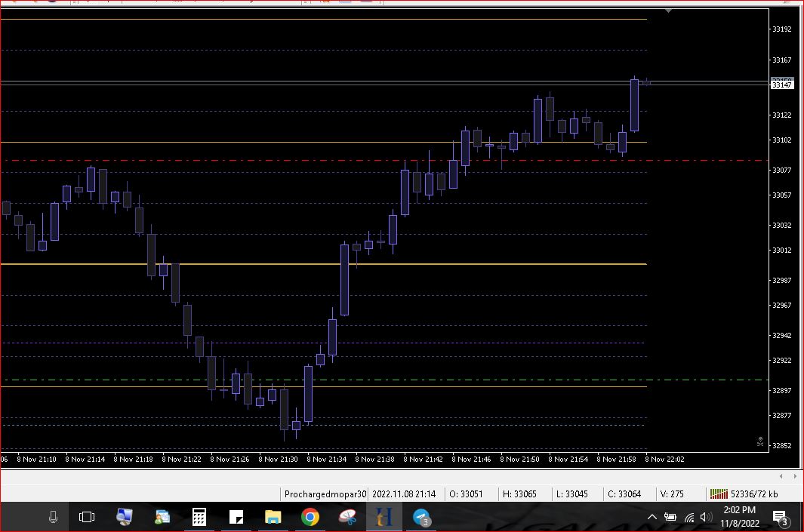Open connection status bars indicator
Image resolution: width=804 pixels, height=532 pixels.
(x=718, y=494)
